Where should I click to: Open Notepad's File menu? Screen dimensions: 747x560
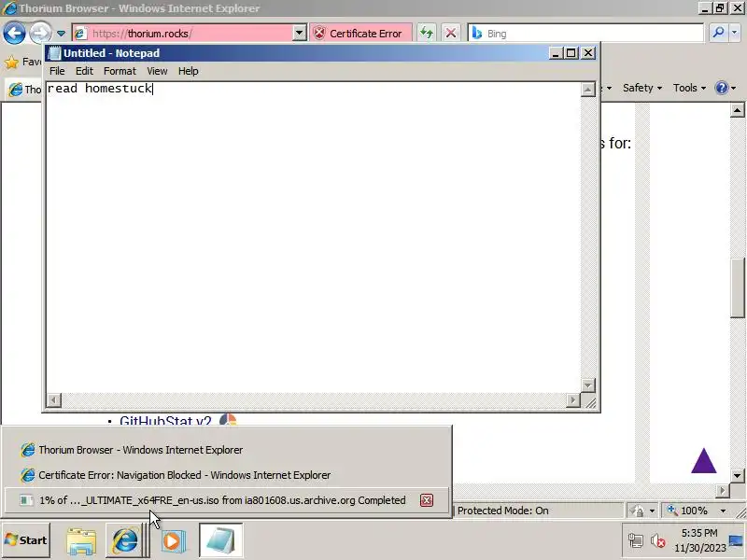click(x=57, y=71)
